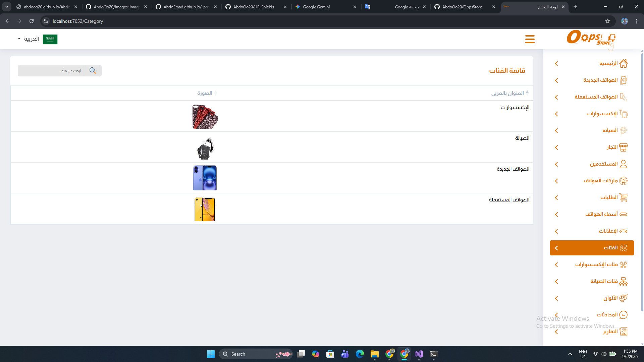Click the home icon in sidebar
The image size is (644, 362).
[623, 63]
